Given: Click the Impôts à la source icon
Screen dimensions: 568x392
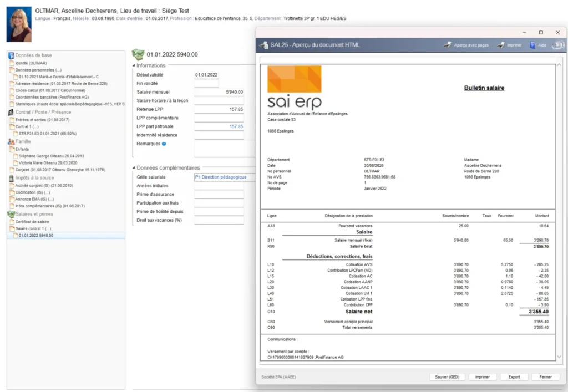Looking at the screenshot, I should click(11, 178).
